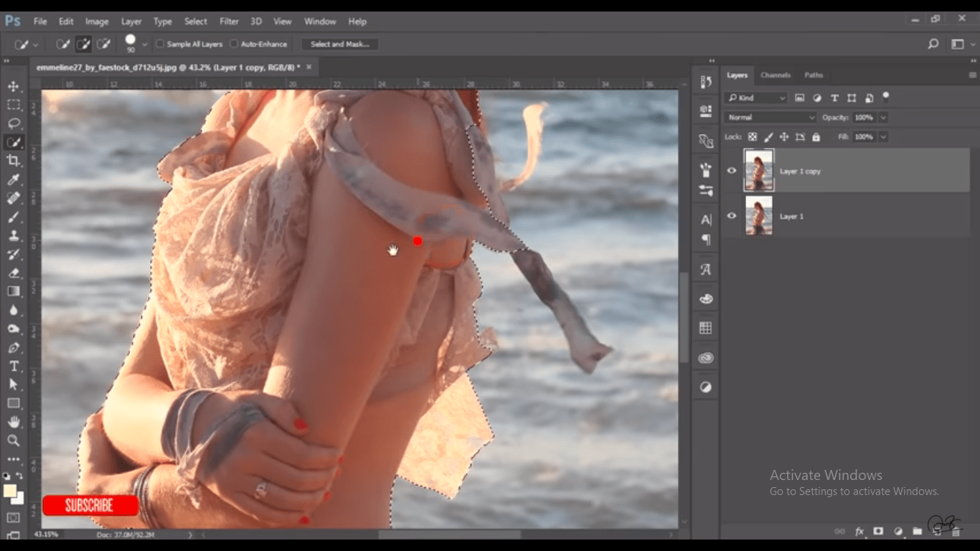Screen dimensions: 980x551
Task: Click the Add layer style fx icon
Action: [859, 532]
